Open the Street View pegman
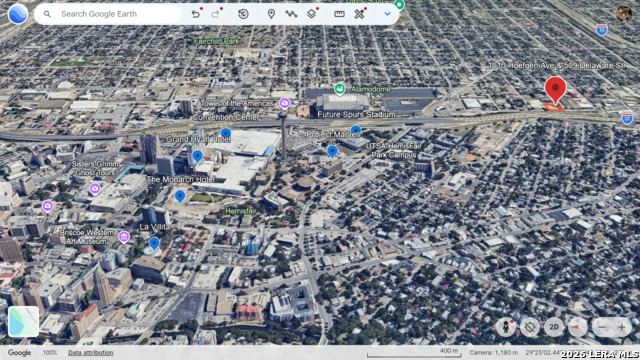The width and height of the screenshot is (640, 360). coord(506,327)
